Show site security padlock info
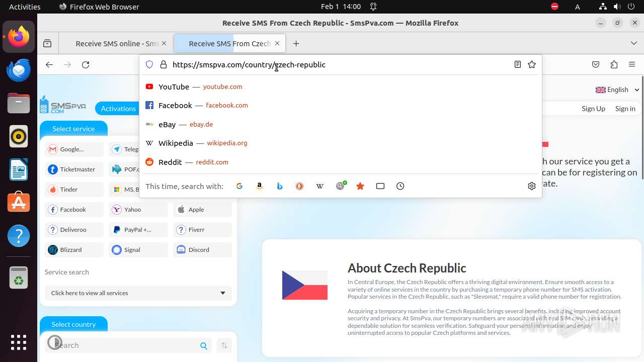This screenshot has width=644, height=362. click(163, 64)
